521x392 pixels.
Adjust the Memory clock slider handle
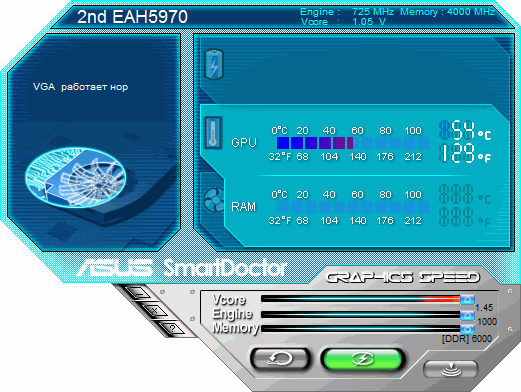click(467, 329)
